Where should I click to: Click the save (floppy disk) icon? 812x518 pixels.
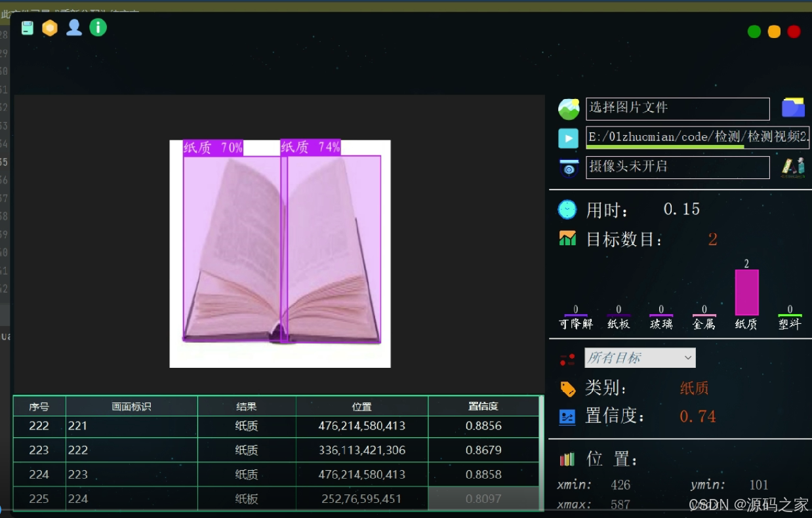(27, 28)
